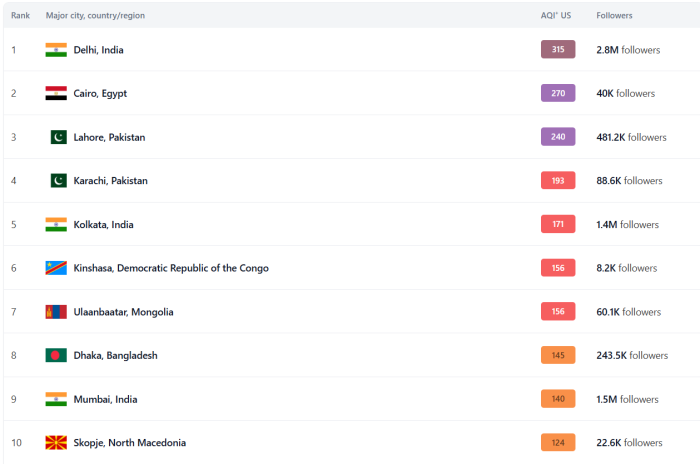Click the purple 270 AQI badge

pyautogui.click(x=557, y=94)
